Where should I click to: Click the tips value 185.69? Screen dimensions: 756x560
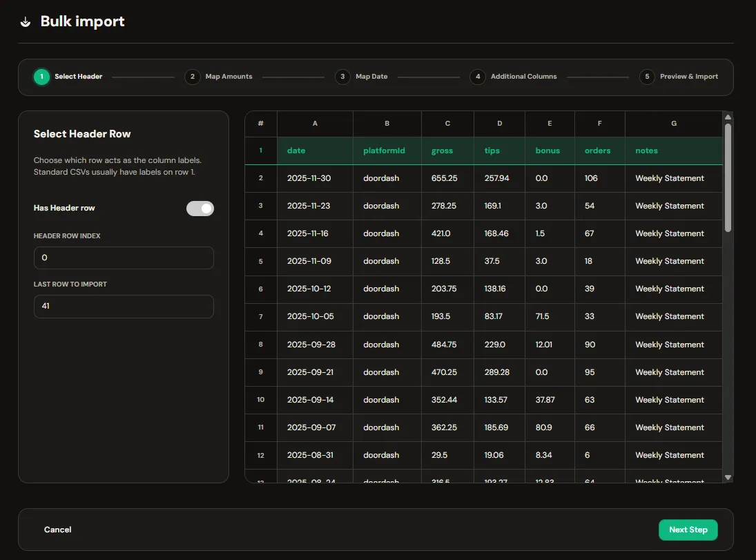499,427
